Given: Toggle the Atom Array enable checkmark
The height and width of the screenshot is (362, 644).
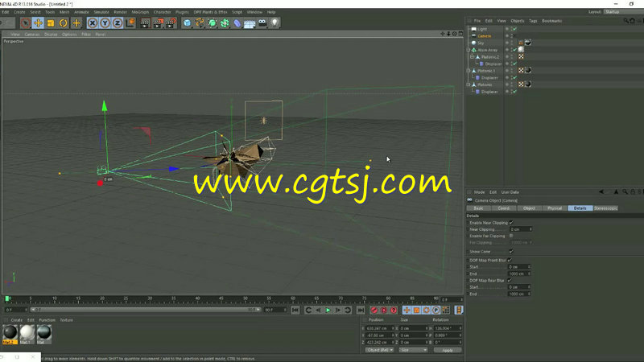Looking at the screenshot, I should pyautogui.click(x=514, y=50).
